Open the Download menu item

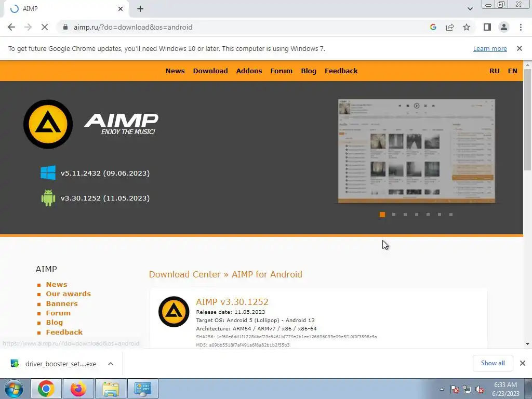pos(210,71)
